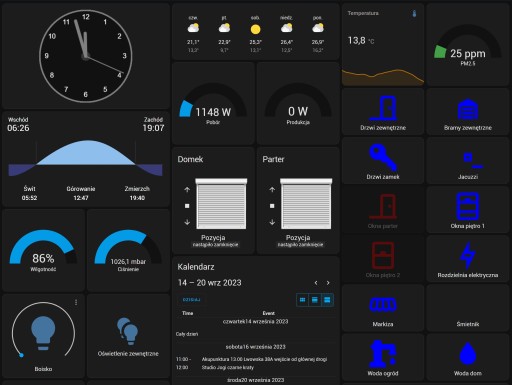
Task: Open the Woda ogród faucet icon
Action: click(383, 354)
